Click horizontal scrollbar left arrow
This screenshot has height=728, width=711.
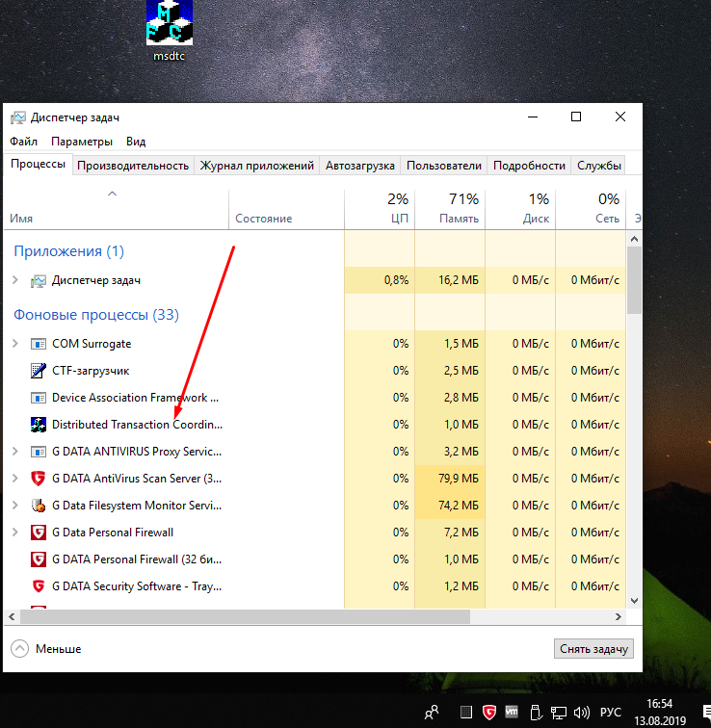point(12,616)
